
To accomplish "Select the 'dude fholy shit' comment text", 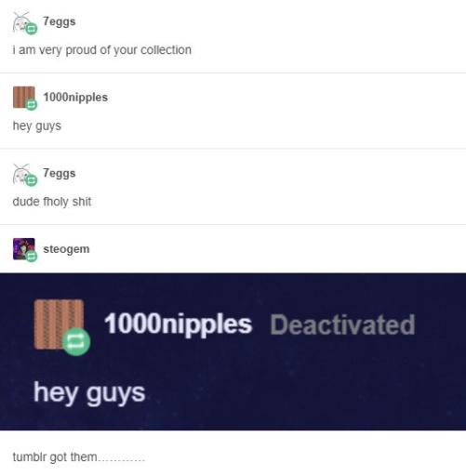I will tap(52, 202).
